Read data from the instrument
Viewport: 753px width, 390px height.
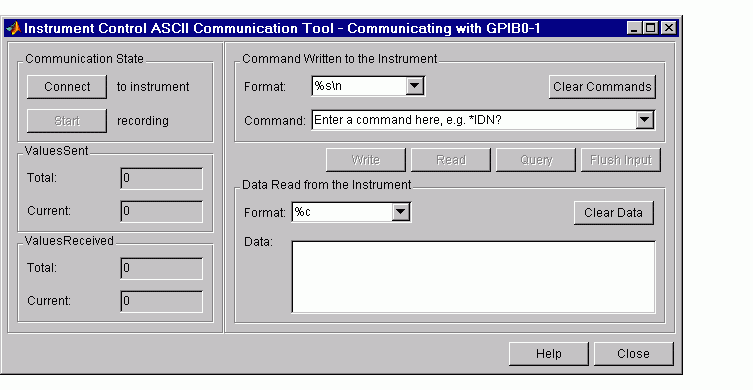click(x=450, y=160)
